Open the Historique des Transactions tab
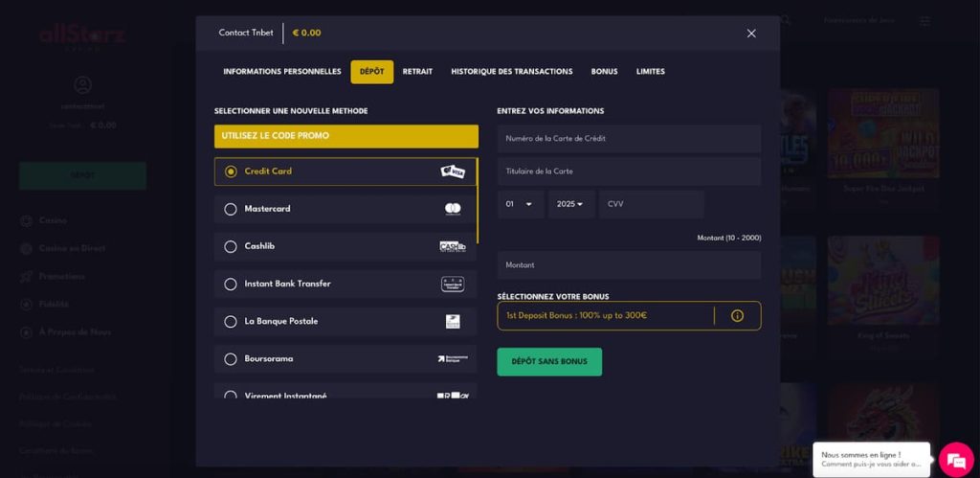 pyautogui.click(x=512, y=72)
